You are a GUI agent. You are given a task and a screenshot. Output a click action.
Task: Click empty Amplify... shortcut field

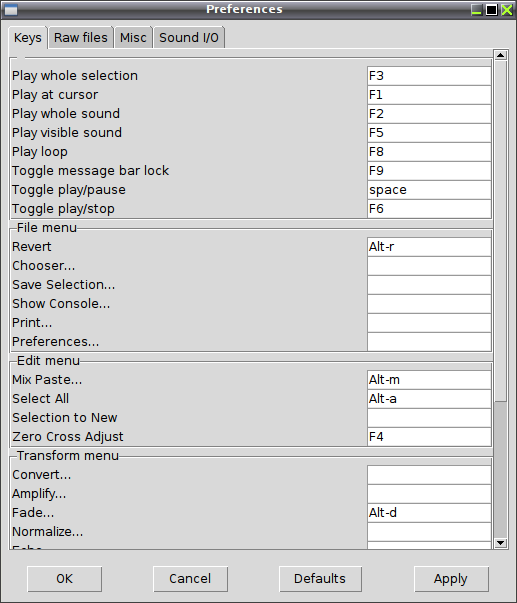(429, 494)
